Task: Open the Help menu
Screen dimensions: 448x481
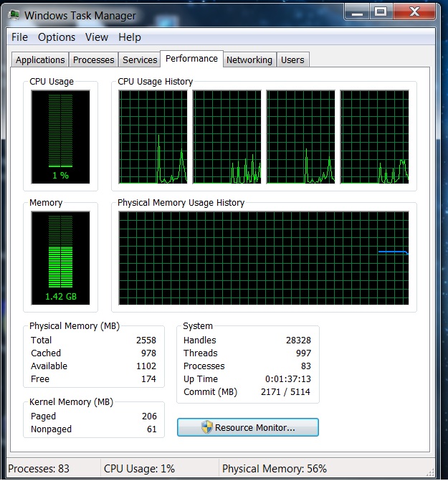Action: (130, 37)
